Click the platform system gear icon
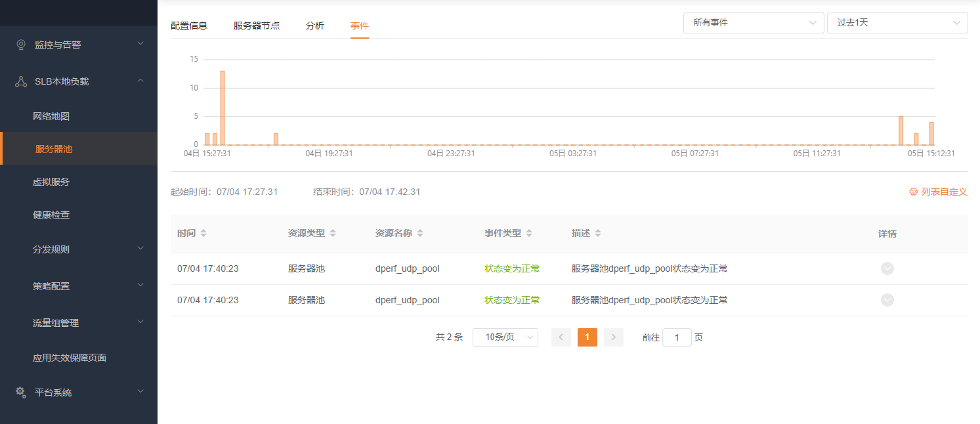 pos(20,392)
